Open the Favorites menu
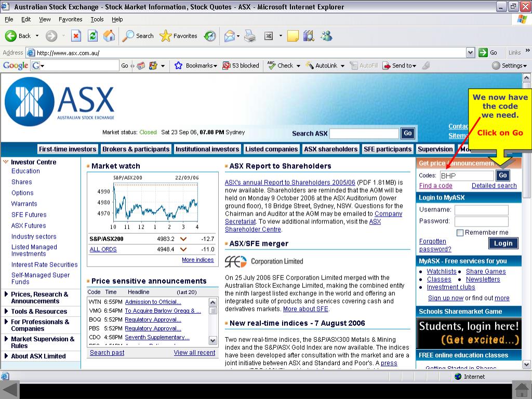The image size is (532, 399). pyautogui.click(x=71, y=19)
